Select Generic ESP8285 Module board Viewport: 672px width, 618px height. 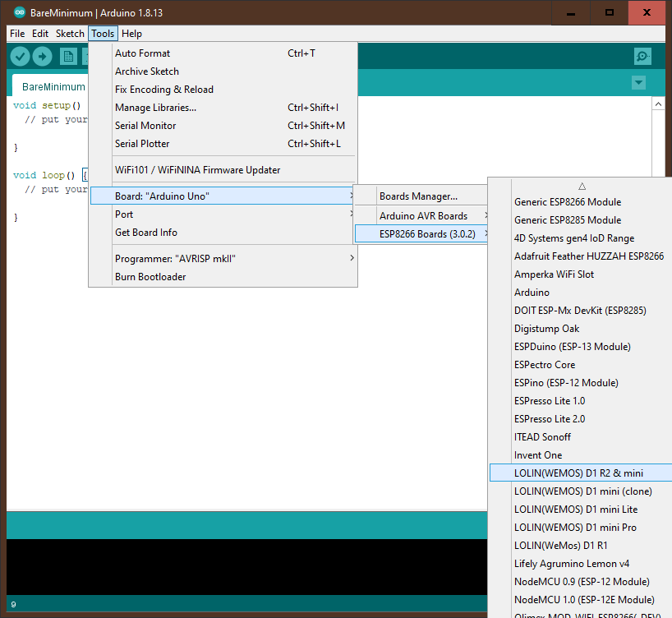tap(581, 219)
